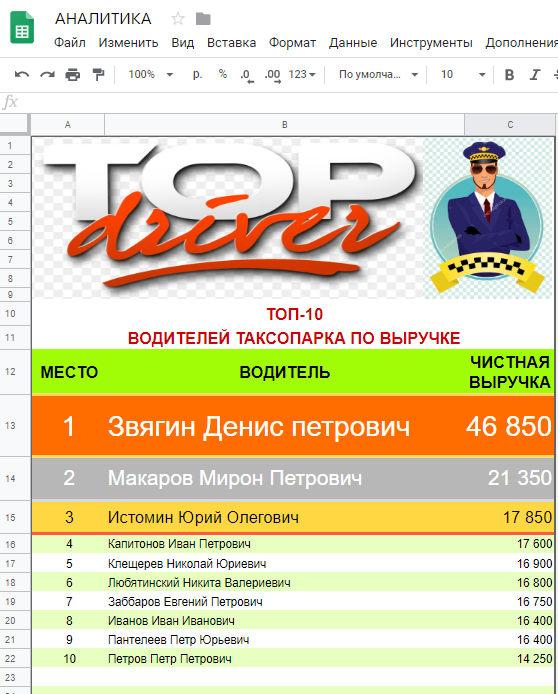Format as percent
558x694 pixels.
tap(223, 74)
